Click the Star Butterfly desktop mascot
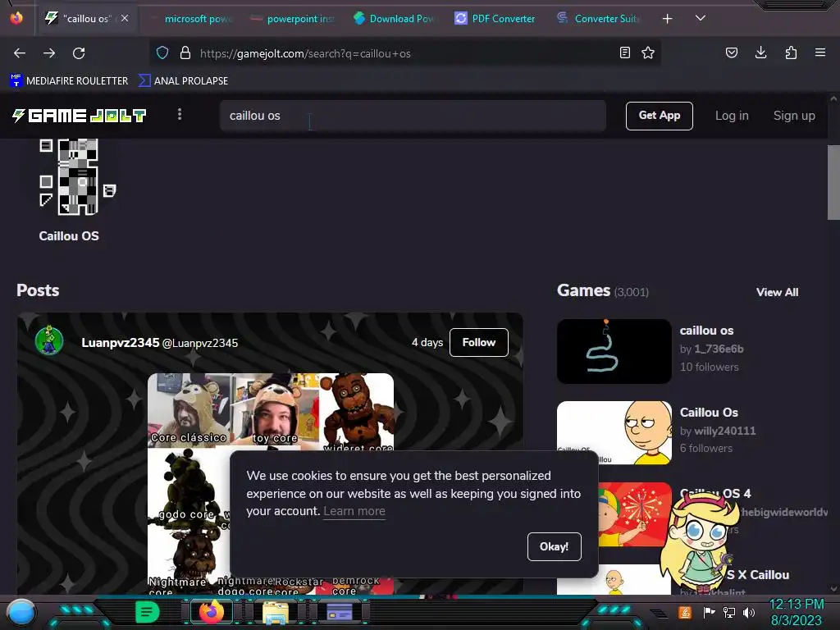Screen dimensions: 840x630 [x=699, y=543]
